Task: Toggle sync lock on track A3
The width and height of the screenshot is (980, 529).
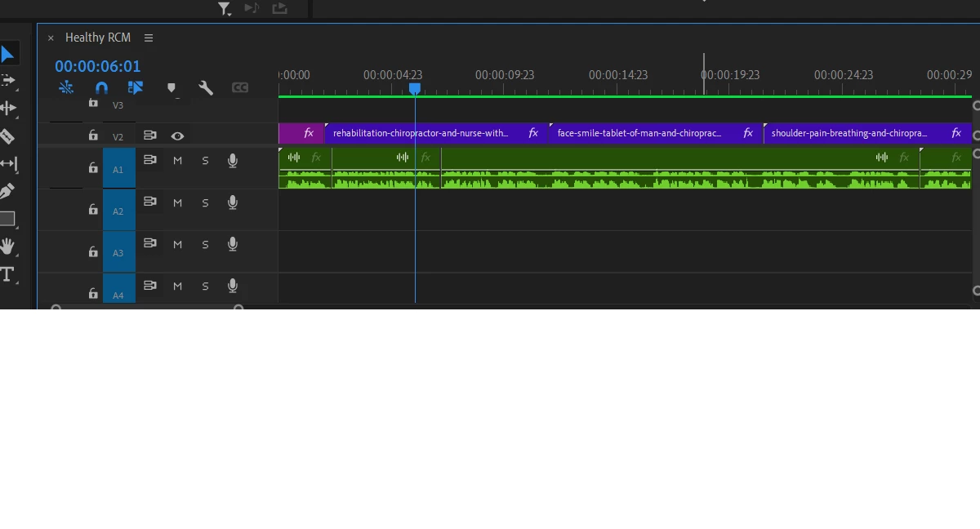Action: 150,243
